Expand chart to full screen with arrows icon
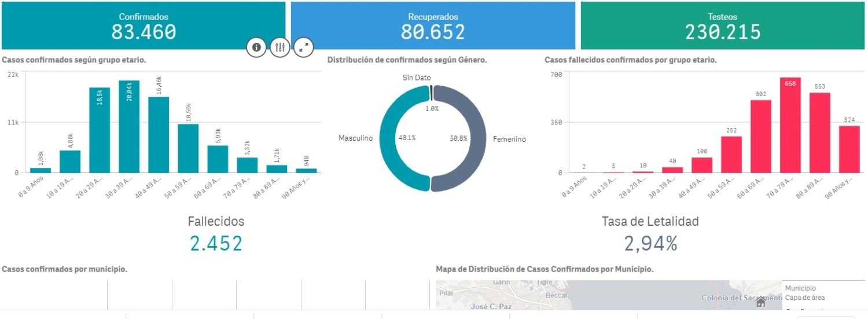 [304, 47]
